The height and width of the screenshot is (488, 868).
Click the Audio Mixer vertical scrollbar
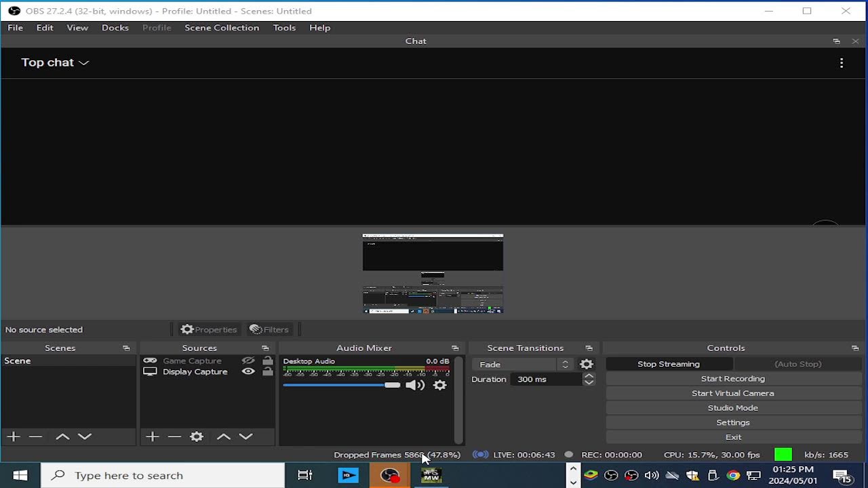[x=458, y=400]
